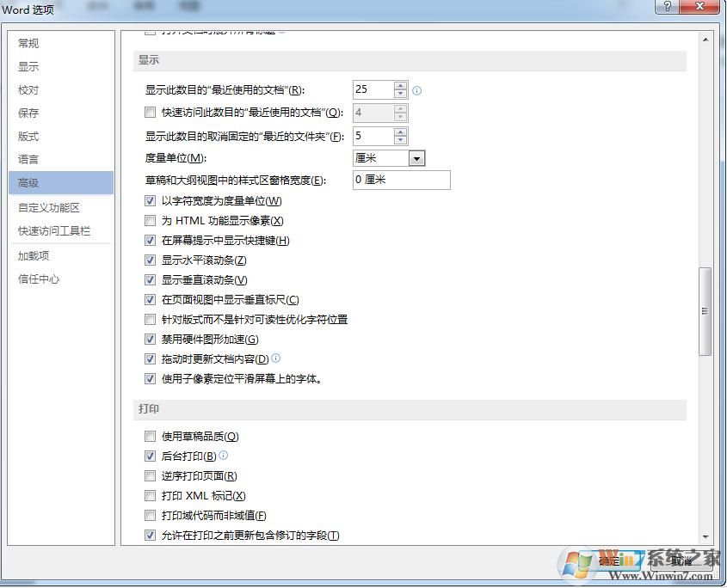Click the vertical scrollbar thumb in options pane
Screen dimensions: 727x588
(705, 311)
